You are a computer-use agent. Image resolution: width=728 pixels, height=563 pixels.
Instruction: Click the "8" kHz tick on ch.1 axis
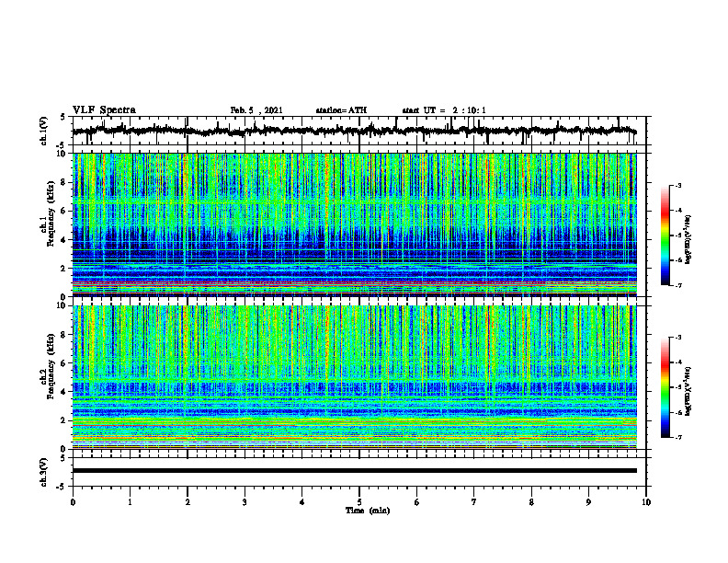point(64,182)
